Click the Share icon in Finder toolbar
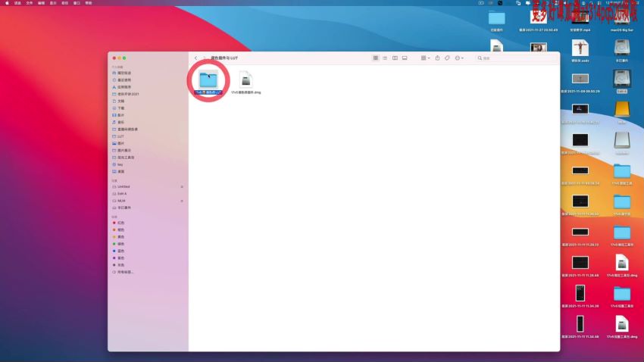 pos(437,58)
